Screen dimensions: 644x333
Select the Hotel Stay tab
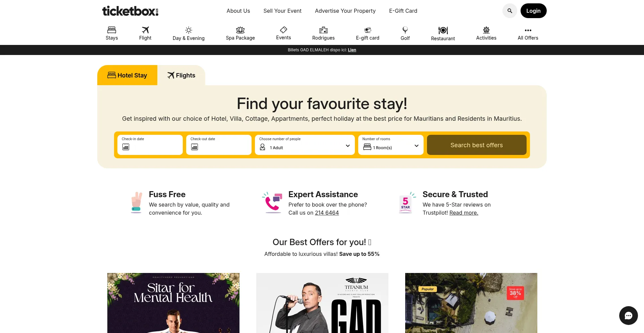[x=127, y=75]
